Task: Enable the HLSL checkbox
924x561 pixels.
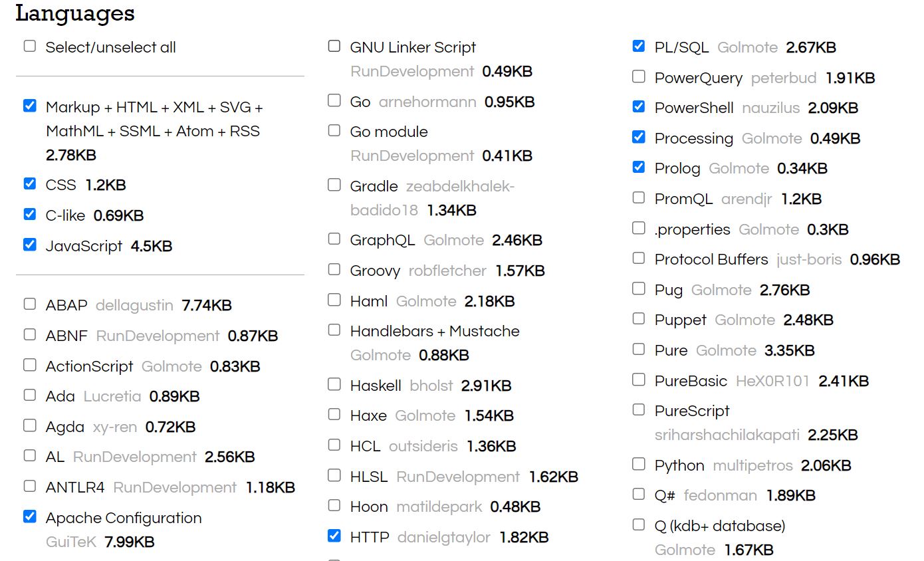Action: 334,476
